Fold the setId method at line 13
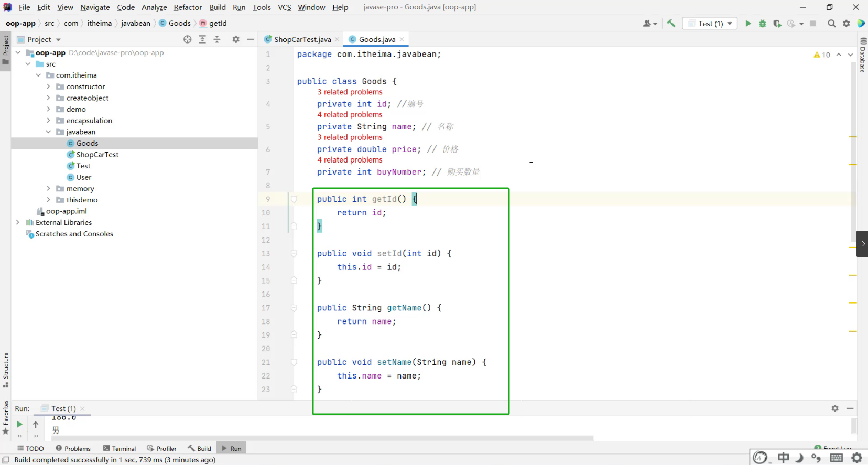 294,254
